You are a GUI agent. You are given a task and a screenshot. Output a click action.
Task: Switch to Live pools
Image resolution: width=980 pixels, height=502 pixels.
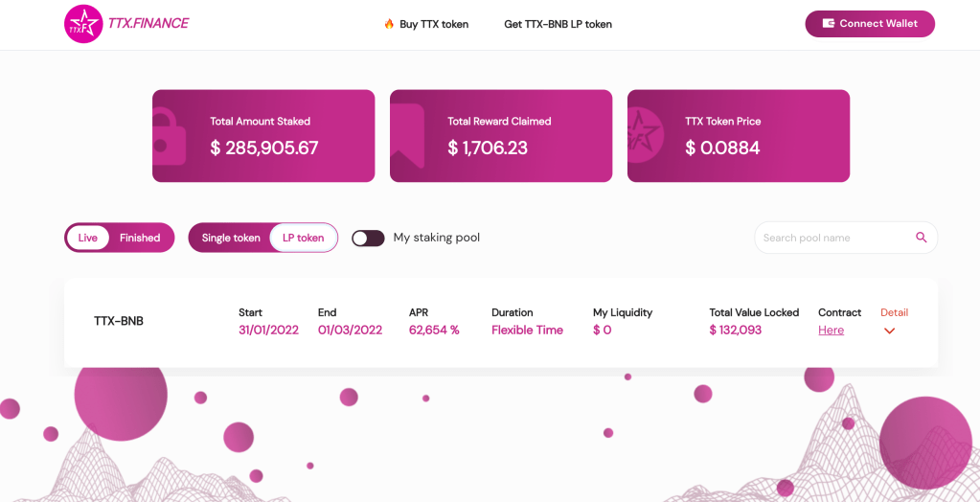click(88, 238)
